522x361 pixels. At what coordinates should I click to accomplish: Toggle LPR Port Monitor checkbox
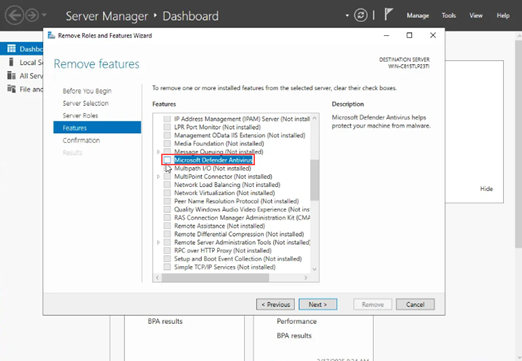click(x=167, y=127)
